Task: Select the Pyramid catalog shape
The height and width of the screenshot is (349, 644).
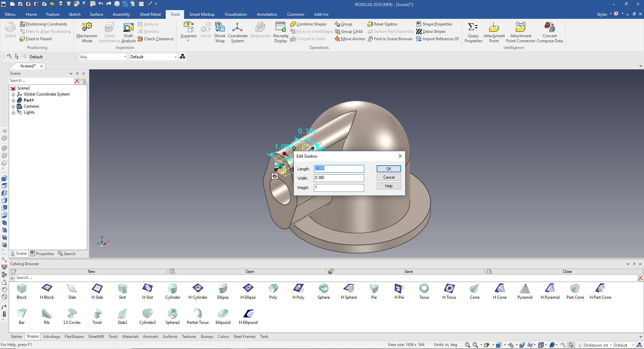Action: coord(525,292)
